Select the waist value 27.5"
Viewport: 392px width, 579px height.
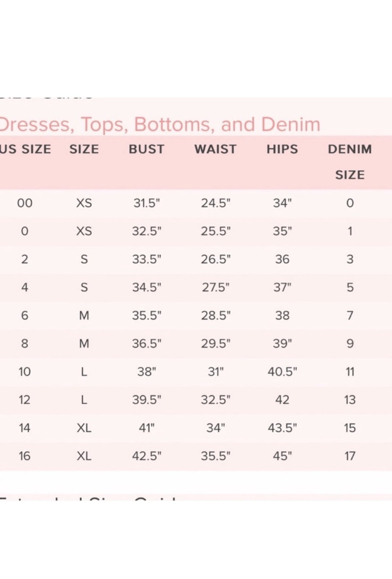click(216, 287)
